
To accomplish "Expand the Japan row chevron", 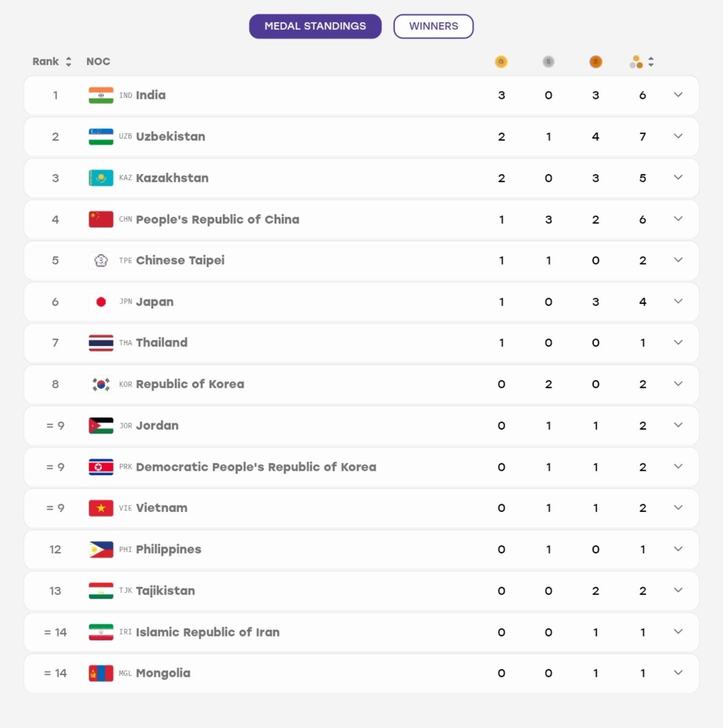I will click(x=678, y=301).
